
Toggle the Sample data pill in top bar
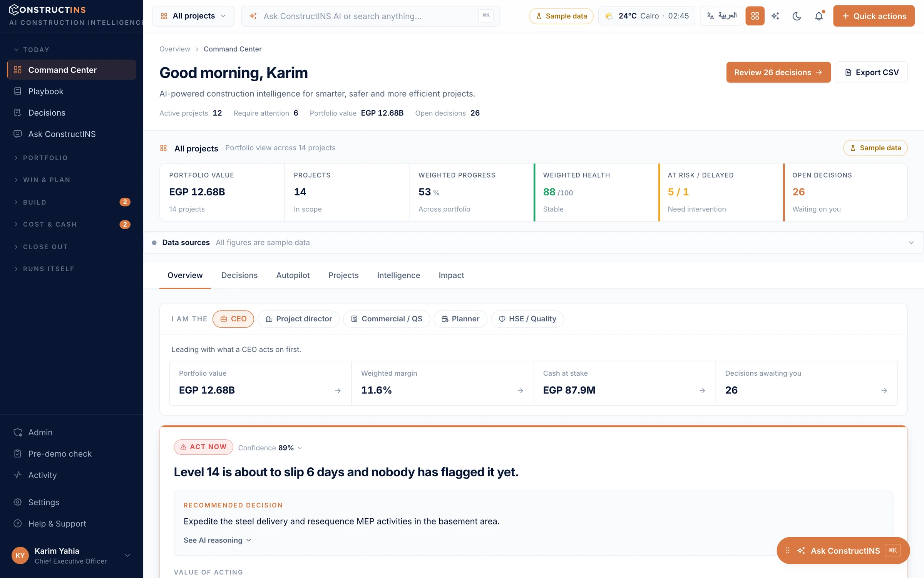[561, 16]
